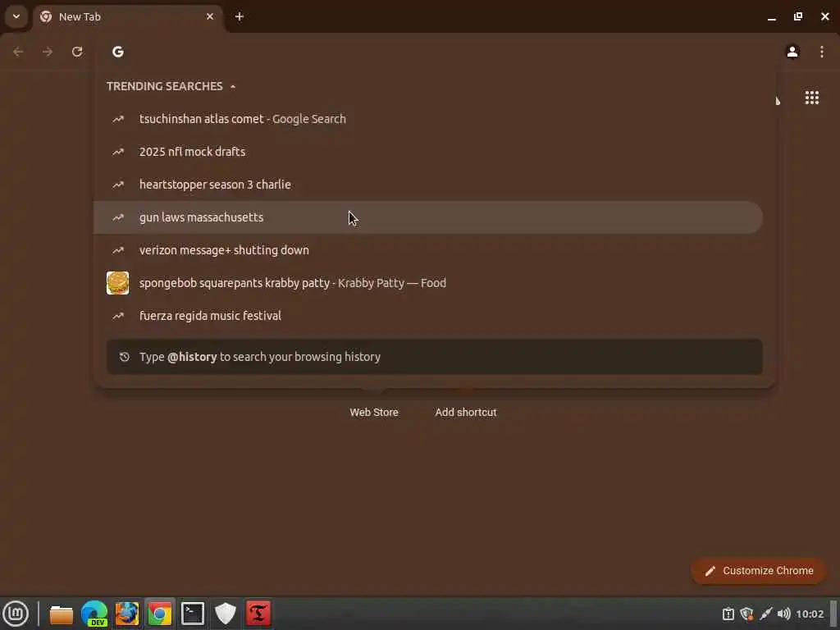Open the Web Store shortcut
This screenshot has width=840, height=630.
pyautogui.click(x=374, y=413)
